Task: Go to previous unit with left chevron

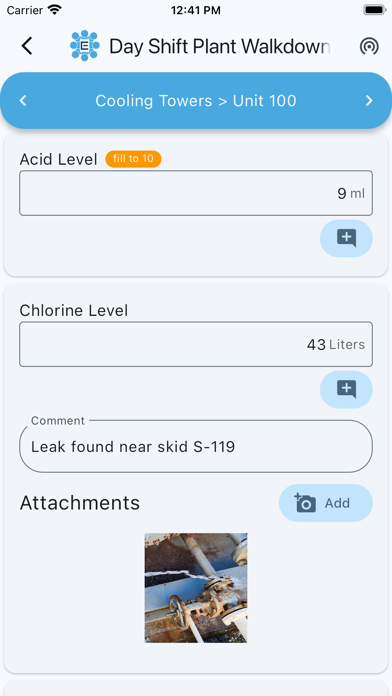Action: [23, 101]
